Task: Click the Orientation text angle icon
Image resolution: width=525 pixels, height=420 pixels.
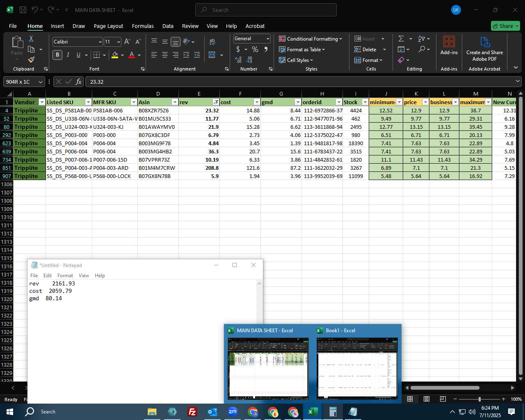Action: click(x=186, y=41)
